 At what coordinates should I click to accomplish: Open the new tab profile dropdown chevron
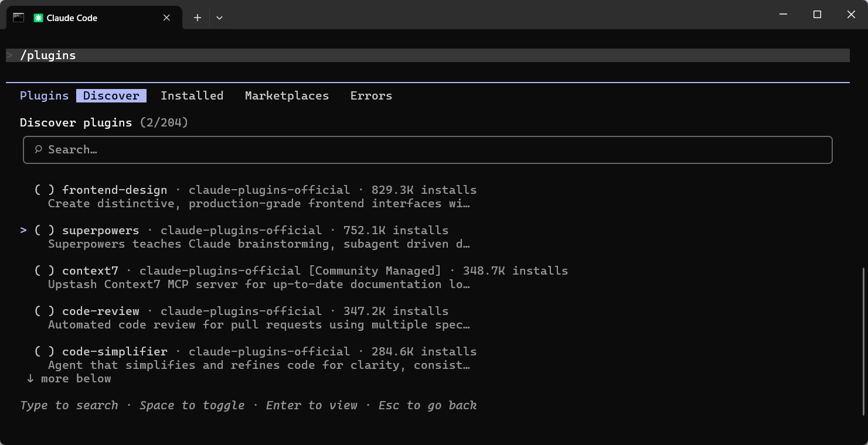click(219, 18)
